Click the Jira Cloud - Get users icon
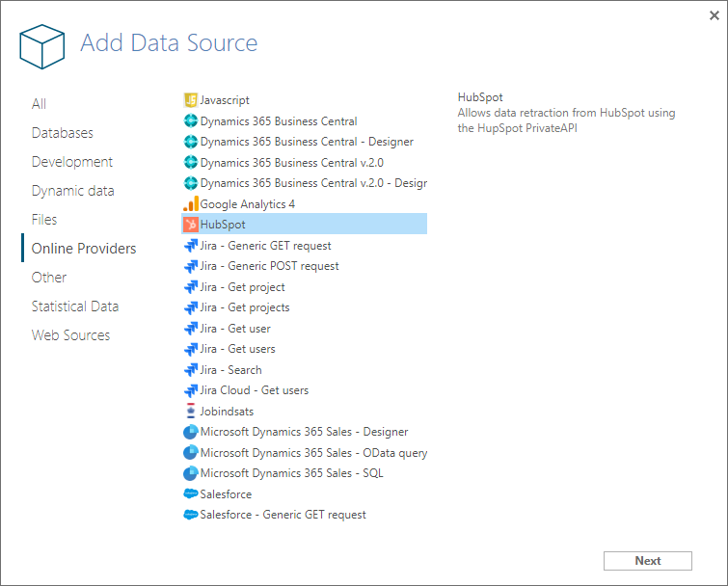The height and width of the screenshot is (586, 728). click(190, 390)
